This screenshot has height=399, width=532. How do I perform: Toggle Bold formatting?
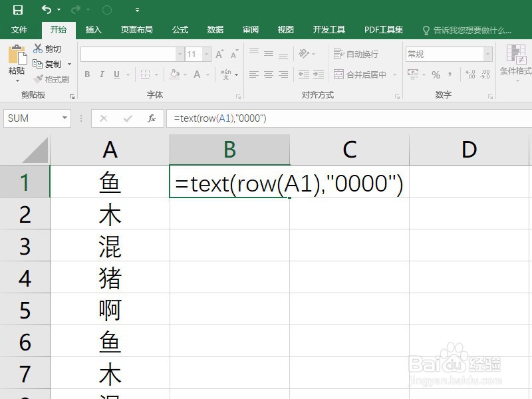[87, 74]
